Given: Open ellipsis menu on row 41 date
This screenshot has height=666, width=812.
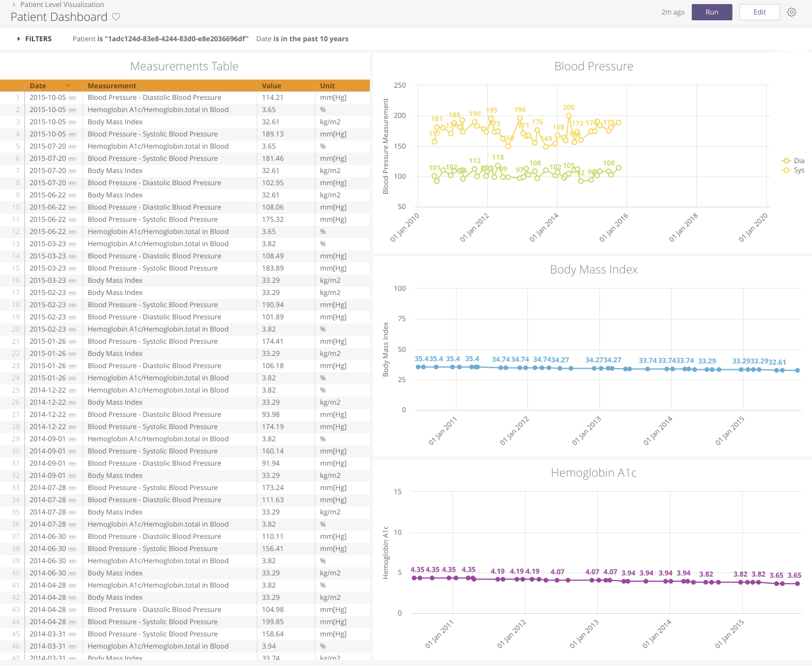Looking at the screenshot, I should [73, 585].
